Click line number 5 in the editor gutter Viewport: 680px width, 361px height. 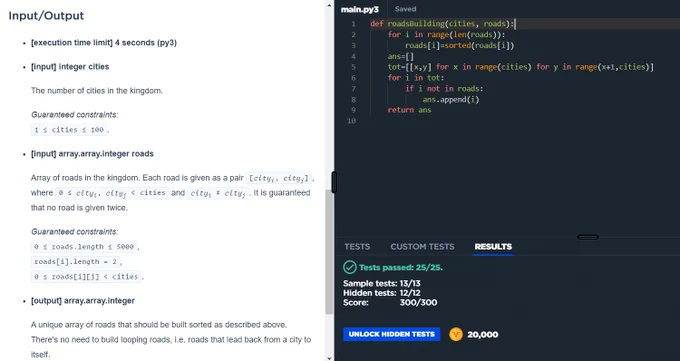pos(353,67)
